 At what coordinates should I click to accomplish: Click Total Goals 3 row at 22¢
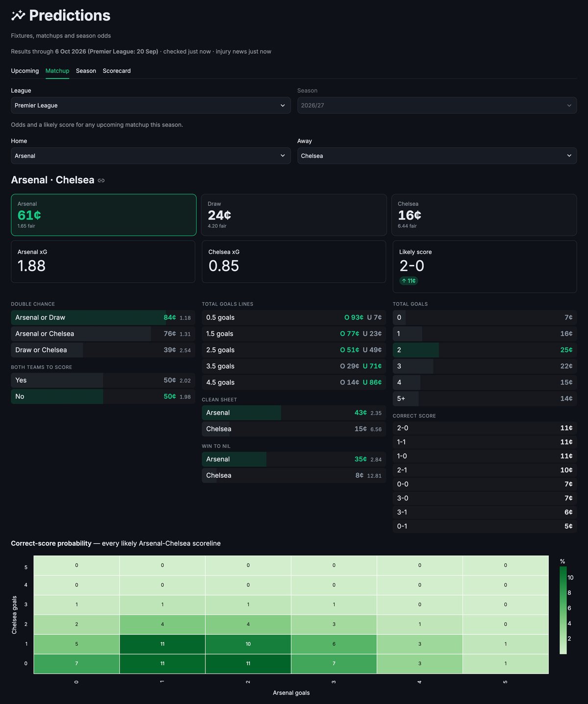tap(485, 366)
